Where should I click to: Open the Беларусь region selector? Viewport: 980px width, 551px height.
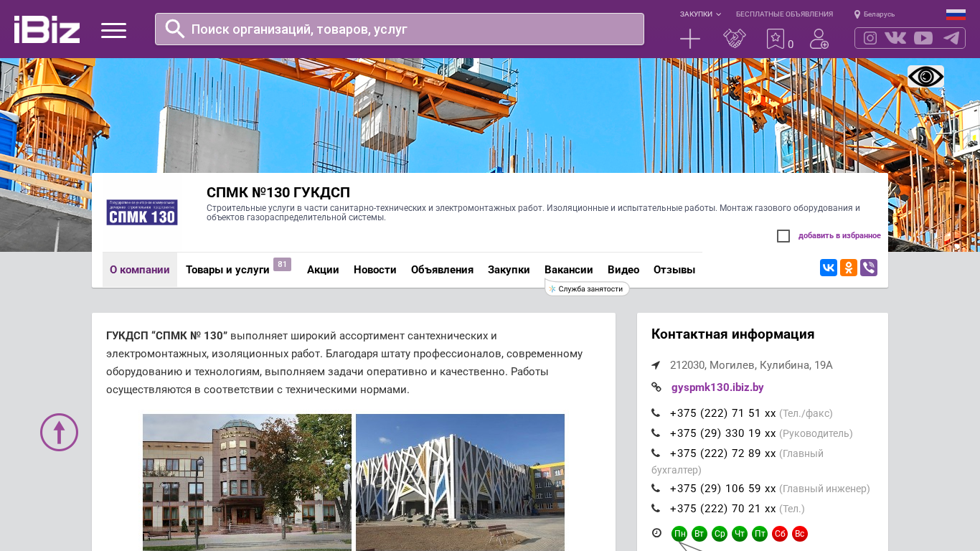875,14
